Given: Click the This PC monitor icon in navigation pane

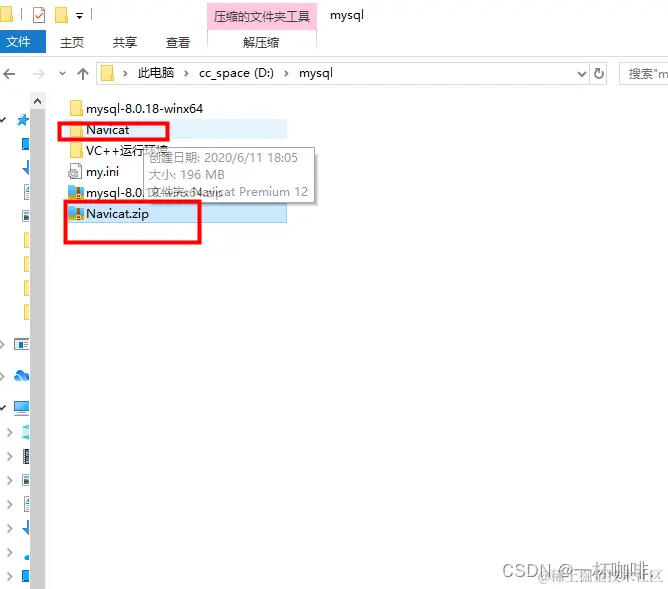Looking at the screenshot, I should pyautogui.click(x=21, y=408).
